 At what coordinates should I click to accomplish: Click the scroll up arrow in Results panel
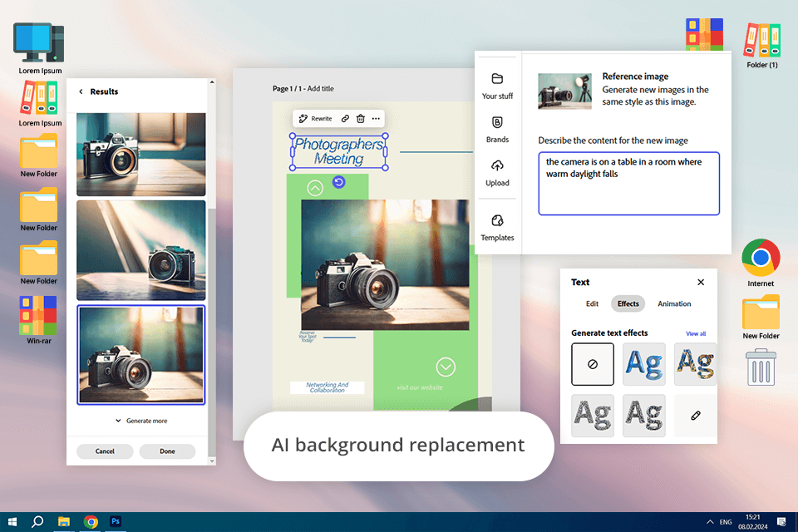point(212,82)
